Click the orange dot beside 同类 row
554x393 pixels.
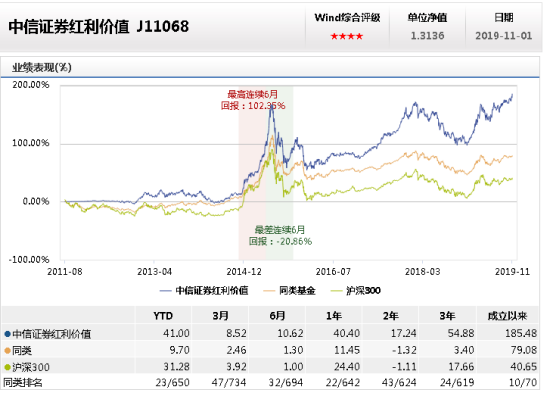tap(7, 351)
